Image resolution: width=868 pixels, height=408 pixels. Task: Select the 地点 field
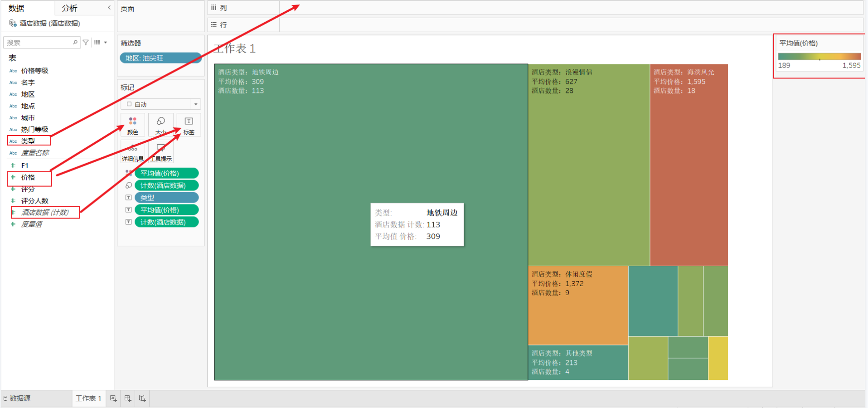coord(28,106)
